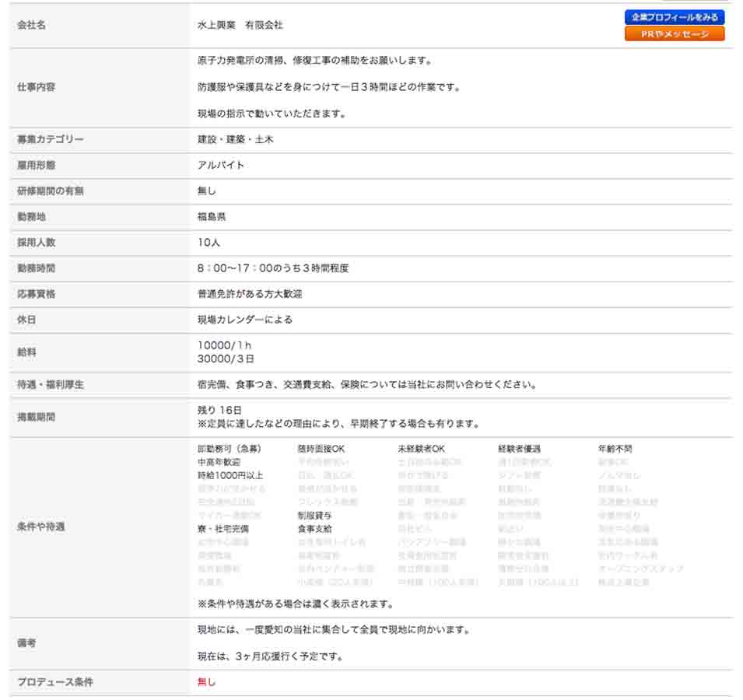The width and height of the screenshot is (743, 700).
Task: Click the 随時面接OK condition tag
Action: click(321, 449)
